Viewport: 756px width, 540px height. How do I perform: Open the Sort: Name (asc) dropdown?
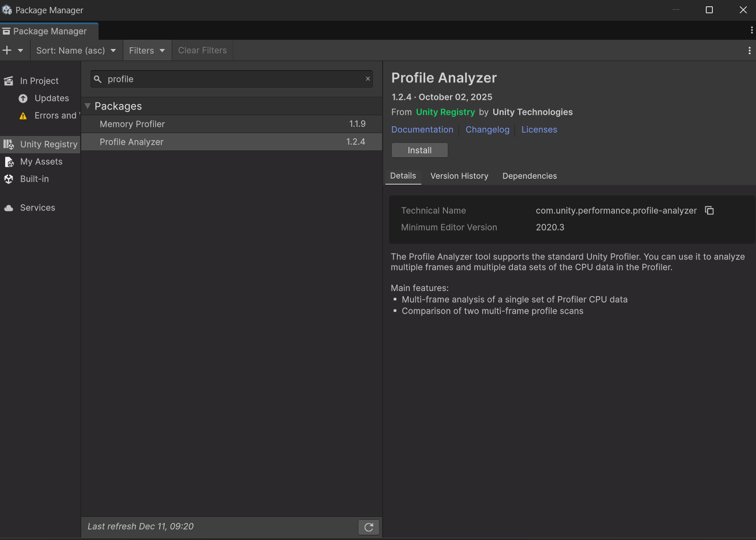(x=75, y=50)
